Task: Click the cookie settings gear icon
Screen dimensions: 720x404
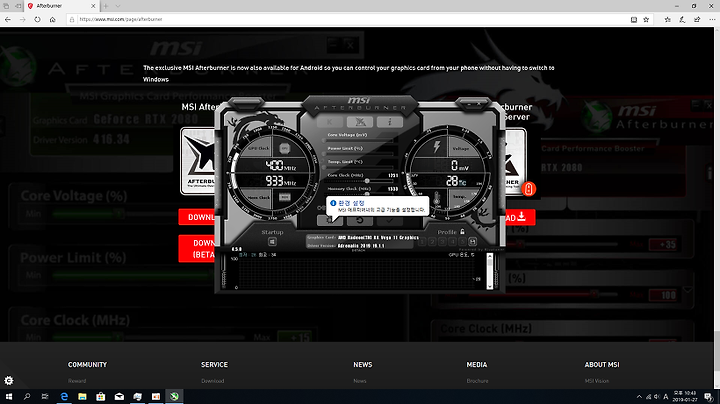Action: click(x=9, y=381)
